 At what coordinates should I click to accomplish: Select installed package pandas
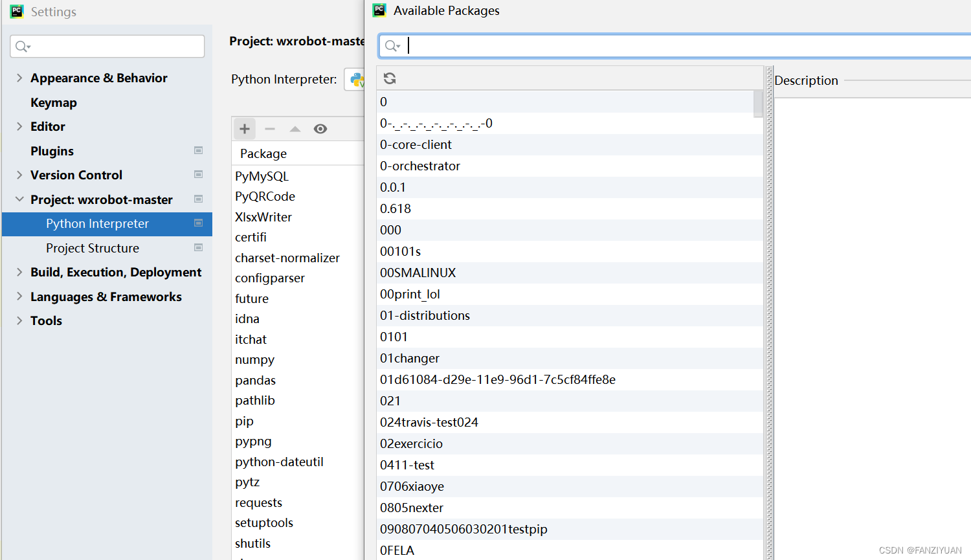(255, 380)
